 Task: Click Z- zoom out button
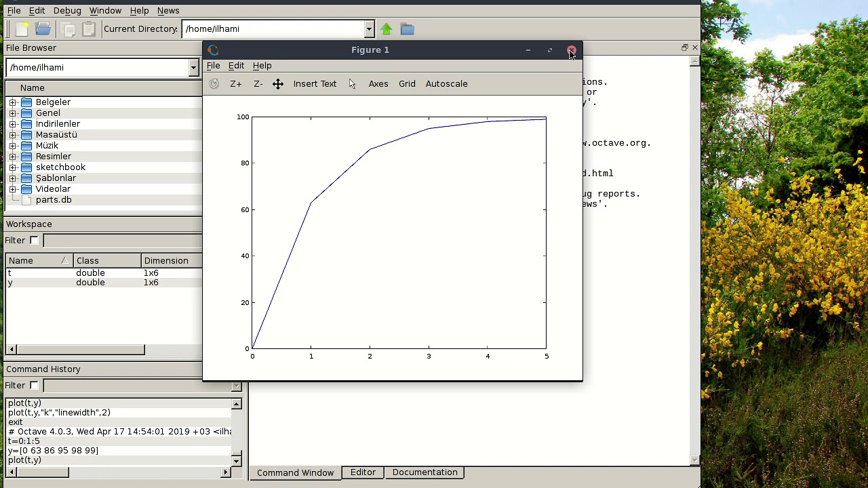[x=258, y=84]
